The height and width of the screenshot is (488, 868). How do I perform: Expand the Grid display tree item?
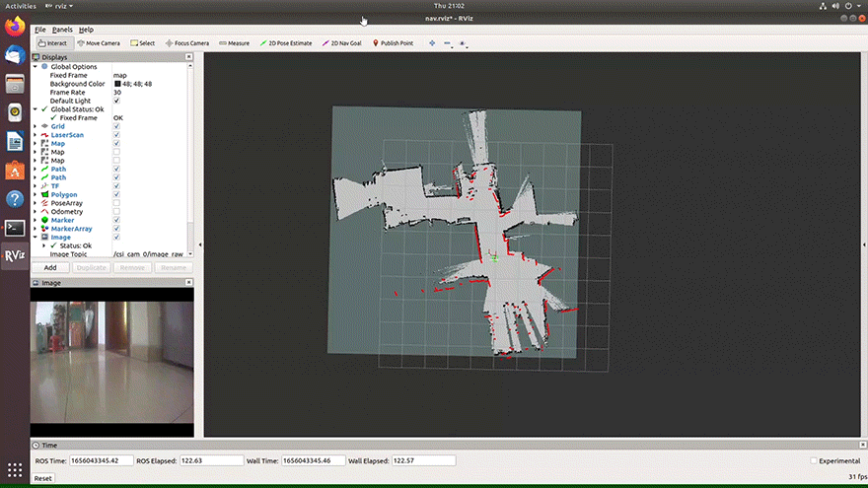36,126
